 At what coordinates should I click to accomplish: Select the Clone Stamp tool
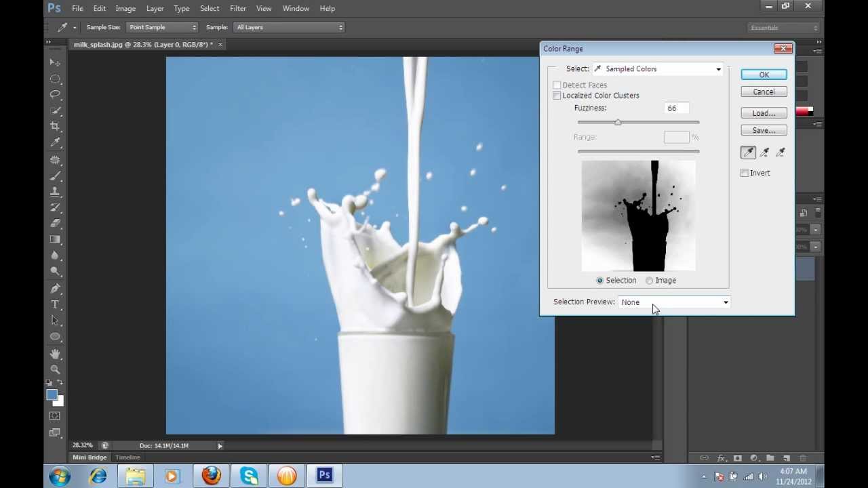pos(55,192)
